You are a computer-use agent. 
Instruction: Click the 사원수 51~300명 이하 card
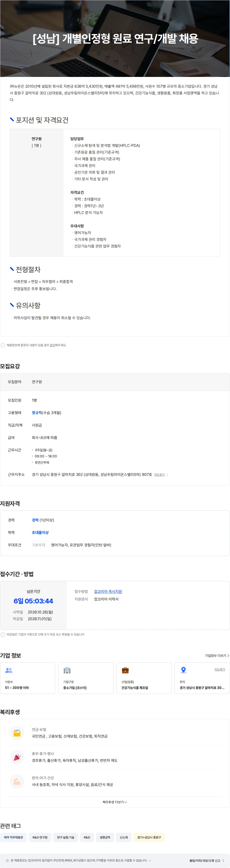coord(28,678)
